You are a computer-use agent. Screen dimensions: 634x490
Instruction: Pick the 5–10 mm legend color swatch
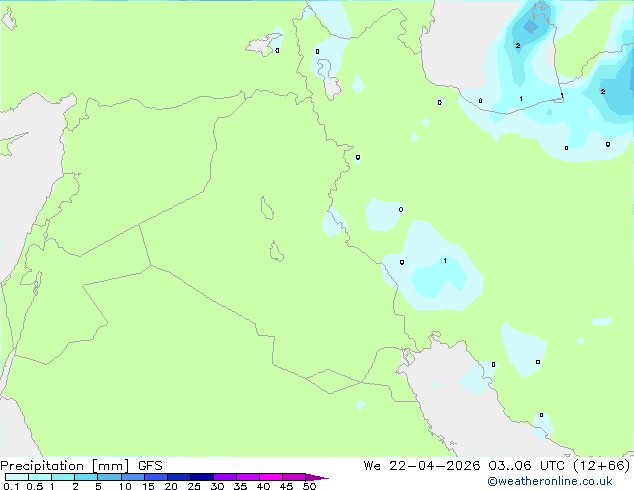coord(110,477)
